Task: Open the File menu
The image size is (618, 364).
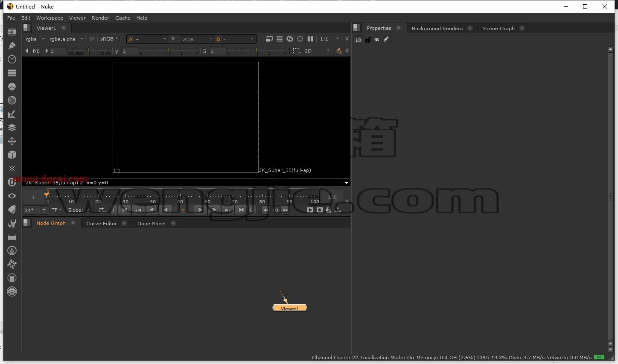Action: pos(11,18)
